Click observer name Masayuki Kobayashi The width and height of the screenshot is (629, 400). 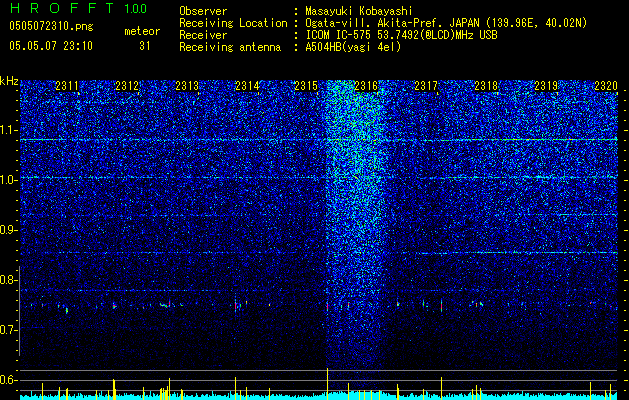[359, 11]
